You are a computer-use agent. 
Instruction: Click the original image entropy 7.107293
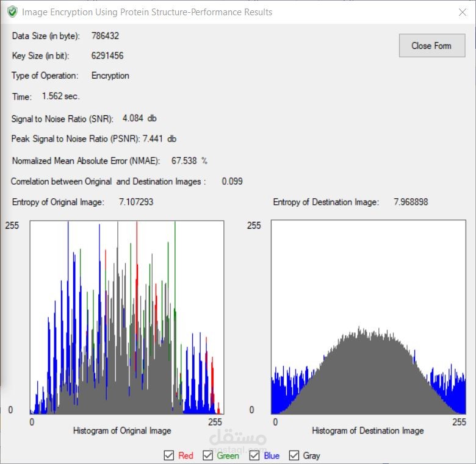136,202
